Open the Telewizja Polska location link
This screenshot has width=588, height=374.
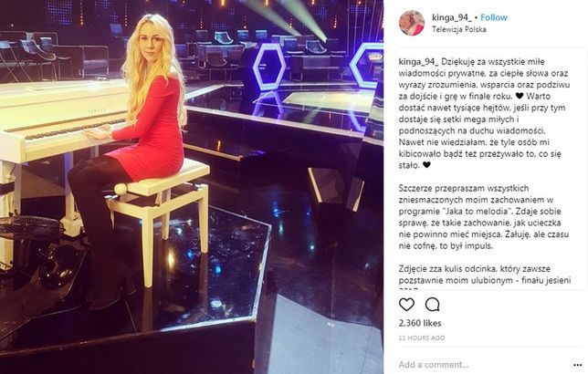(458, 29)
